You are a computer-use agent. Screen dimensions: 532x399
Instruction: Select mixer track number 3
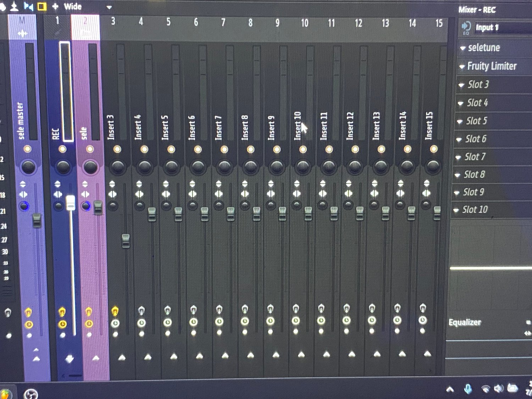tap(113, 21)
